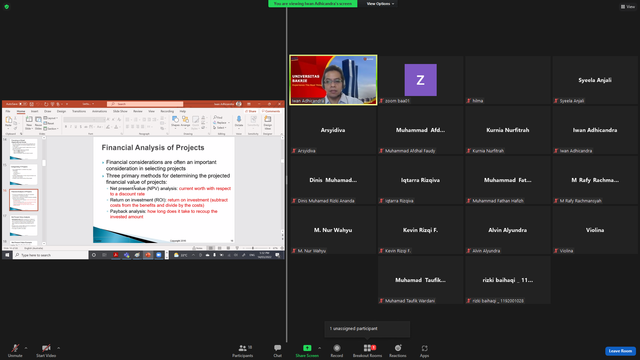Viewport: 640px width, 360px height.
Task: Select the Kevin Rizqi F. participant tile
Action: click(420, 230)
